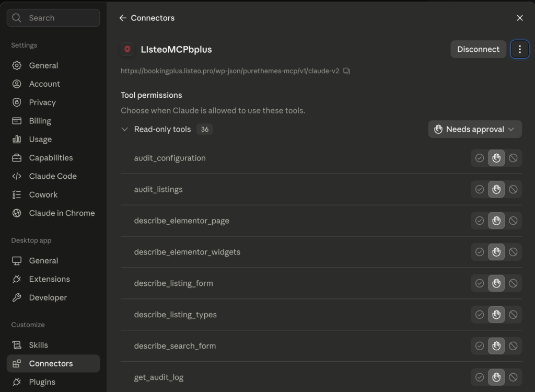
Task: Go to Privacy settings
Action: 53,102
